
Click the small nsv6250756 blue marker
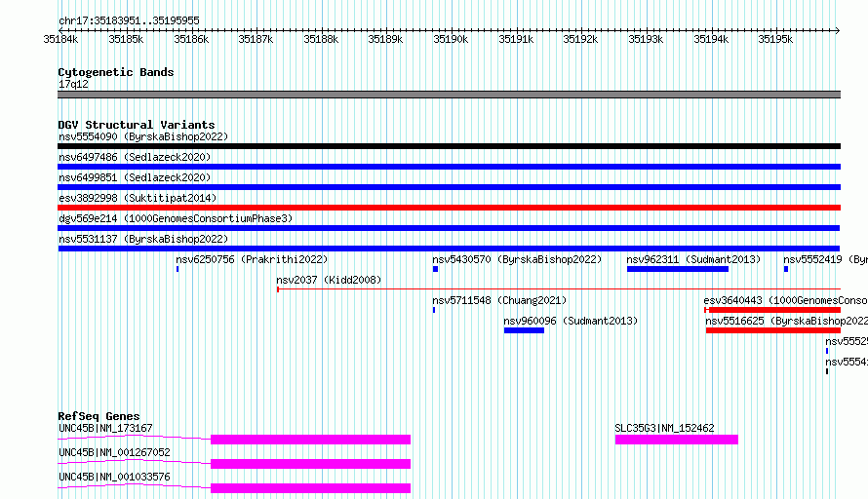point(178,269)
